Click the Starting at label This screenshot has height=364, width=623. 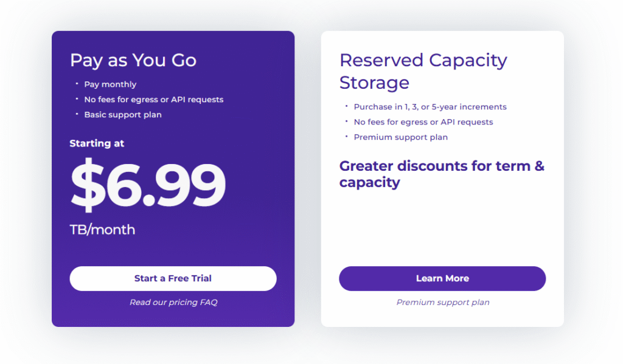pyautogui.click(x=97, y=143)
